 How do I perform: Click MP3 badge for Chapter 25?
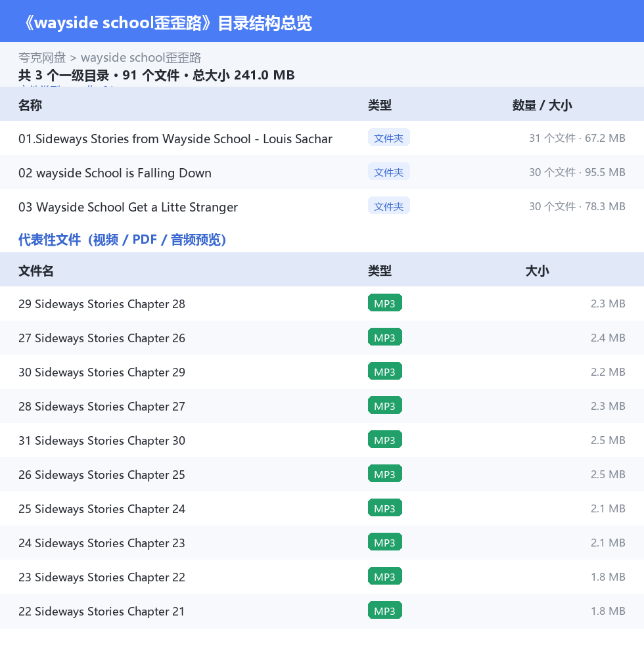click(384, 474)
